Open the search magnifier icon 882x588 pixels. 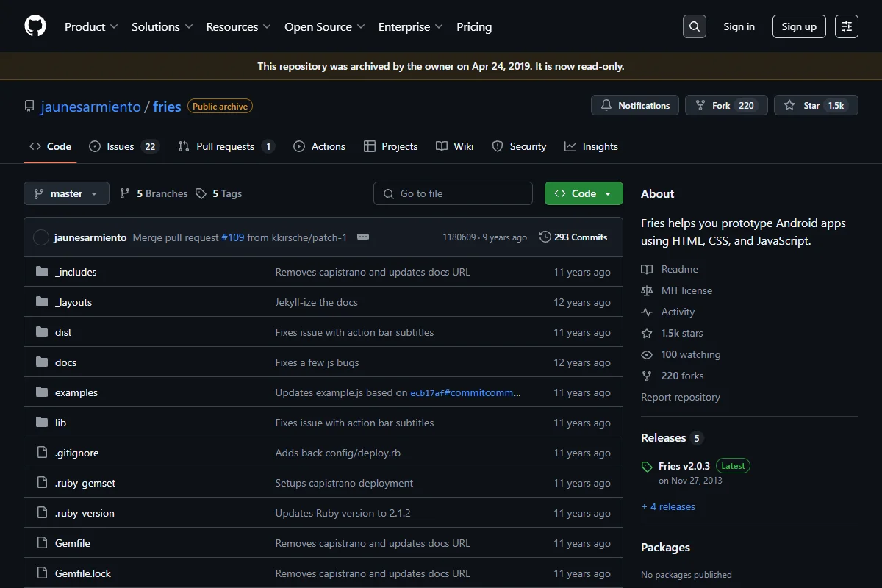click(694, 26)
